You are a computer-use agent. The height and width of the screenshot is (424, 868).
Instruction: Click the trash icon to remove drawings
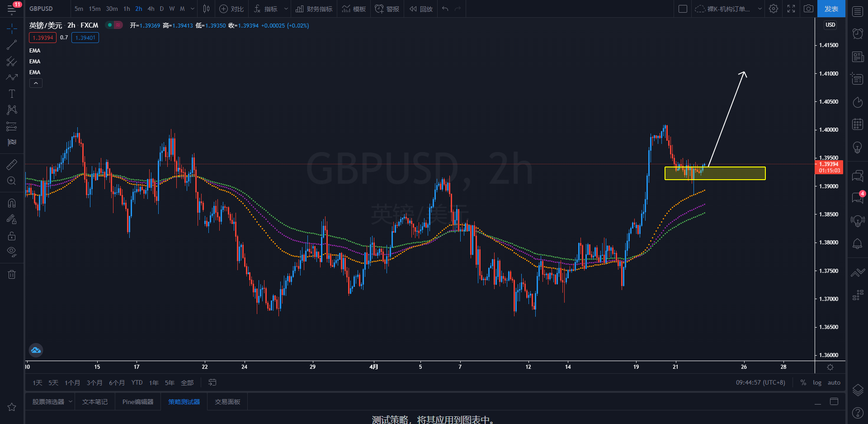(12, 274)
